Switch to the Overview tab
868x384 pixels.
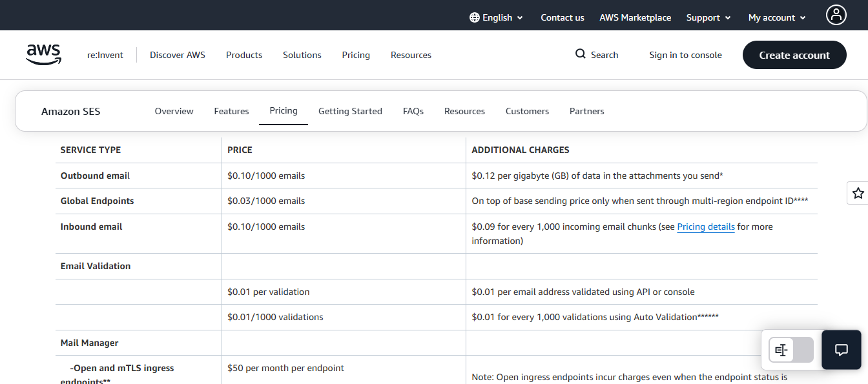pos(174,111)
